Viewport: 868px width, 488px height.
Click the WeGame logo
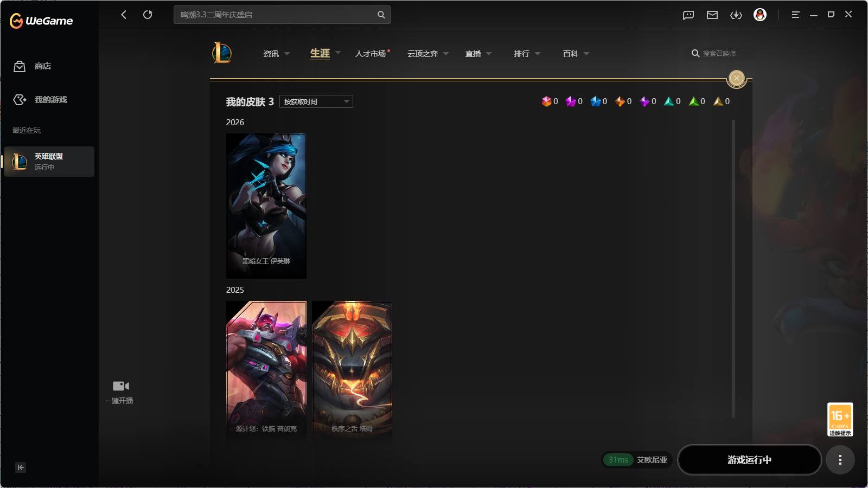(x=41, y=21)
